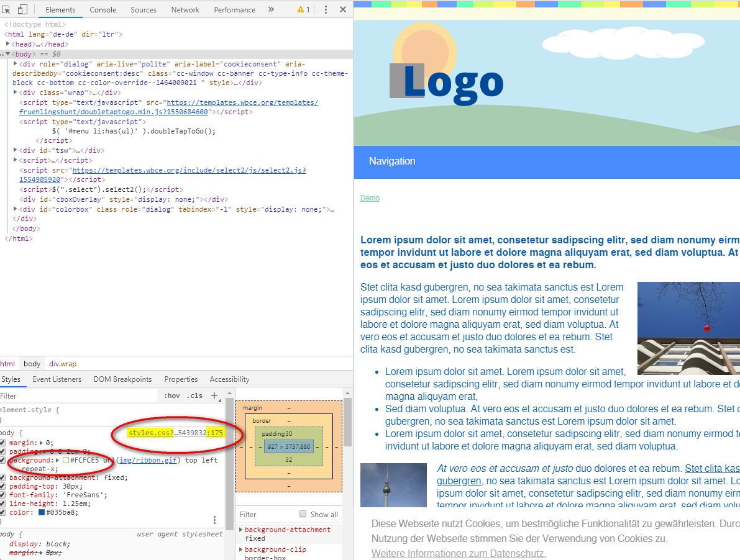Screen dimensions: 740x560
Task: Select body in the breadcrumb trail
Action: tap(32, 363)
